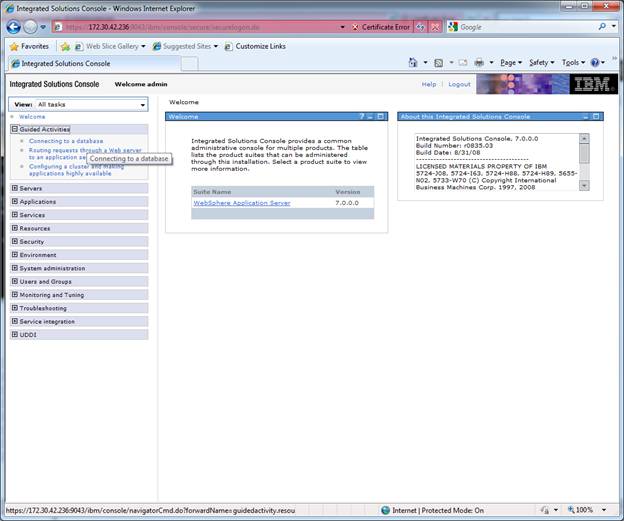Click the Refresh page icon in address bar

(421, 27)
